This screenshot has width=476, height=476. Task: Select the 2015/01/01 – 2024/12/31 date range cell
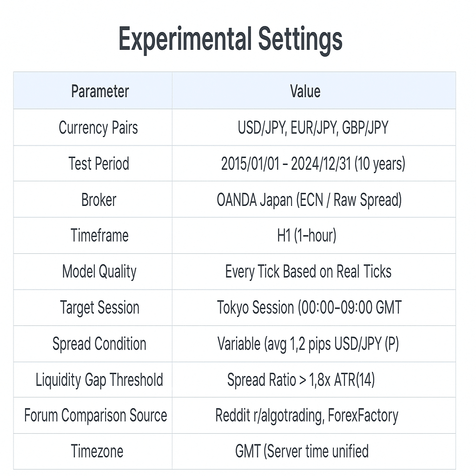pos(313,164)
